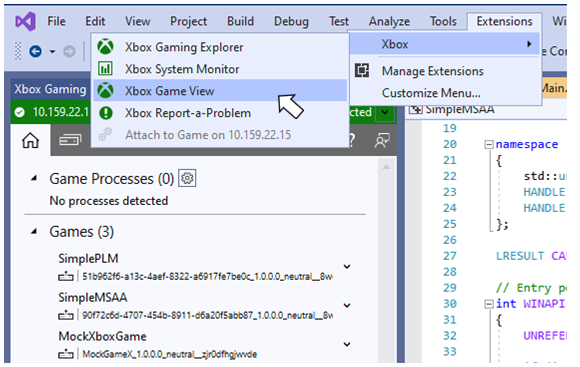580x367 pixels.
Task: Click SimplePLM package icon
Action: pyautogui.click(x=66, y=276)
